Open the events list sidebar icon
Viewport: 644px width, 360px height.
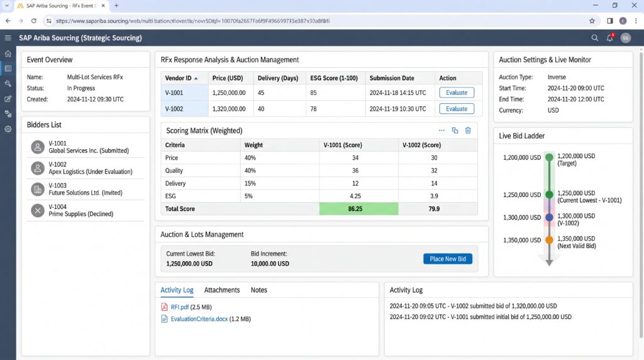(x=8, y=69)
